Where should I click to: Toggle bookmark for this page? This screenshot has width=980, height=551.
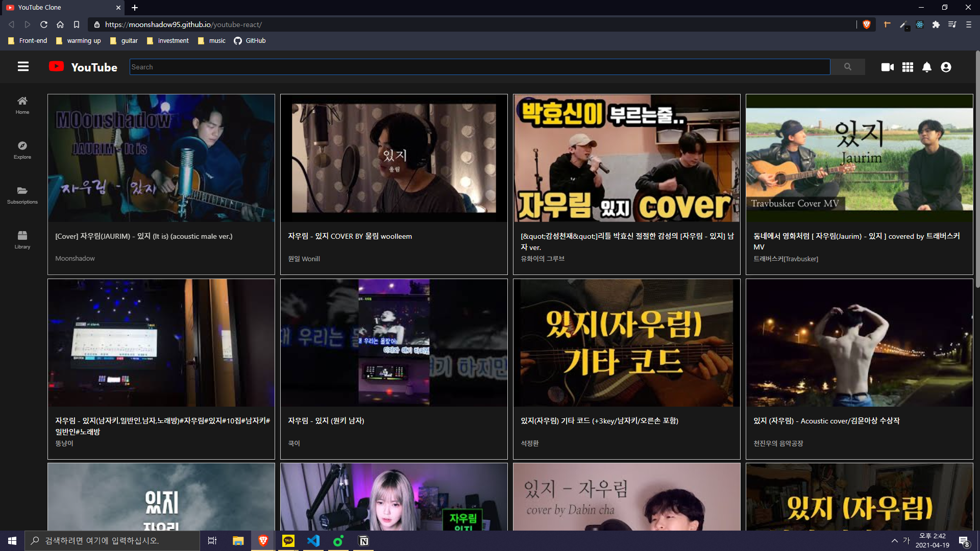[77, 24]
